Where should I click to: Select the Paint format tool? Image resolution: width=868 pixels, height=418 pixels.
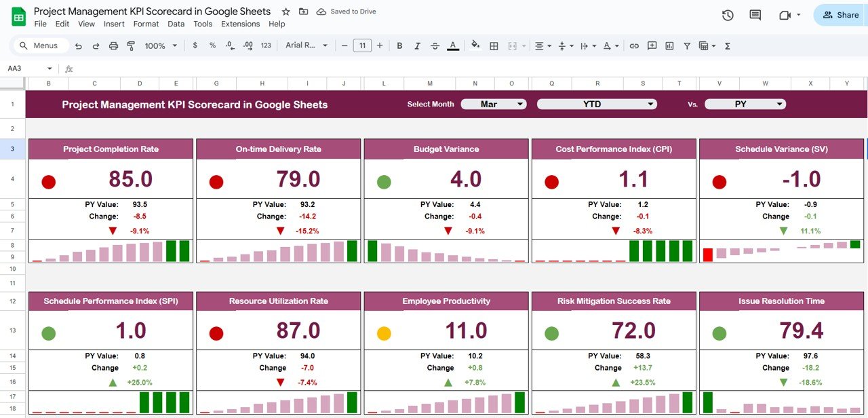coord(131,45)
